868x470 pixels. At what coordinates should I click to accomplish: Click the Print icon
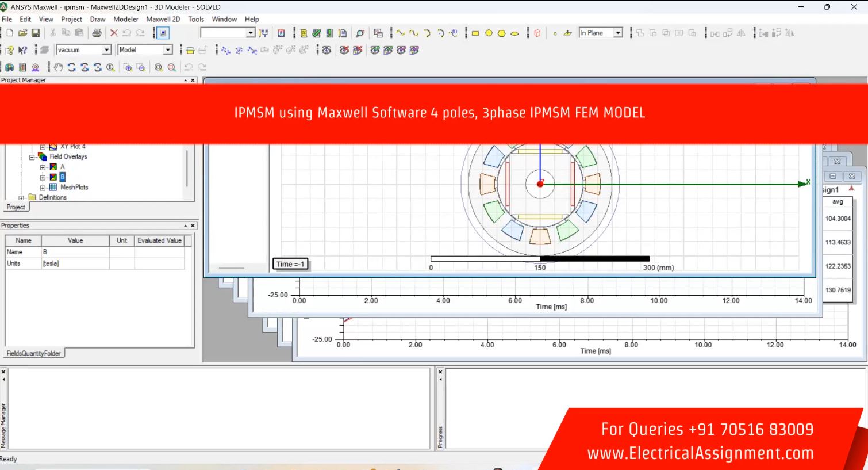pyautogui.click(x=97, y=33)
